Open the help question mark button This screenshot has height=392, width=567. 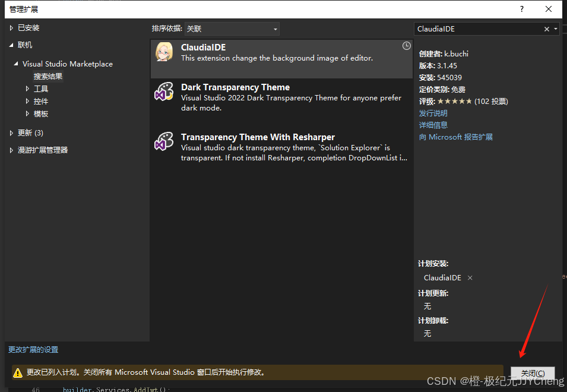click(521, 9)
